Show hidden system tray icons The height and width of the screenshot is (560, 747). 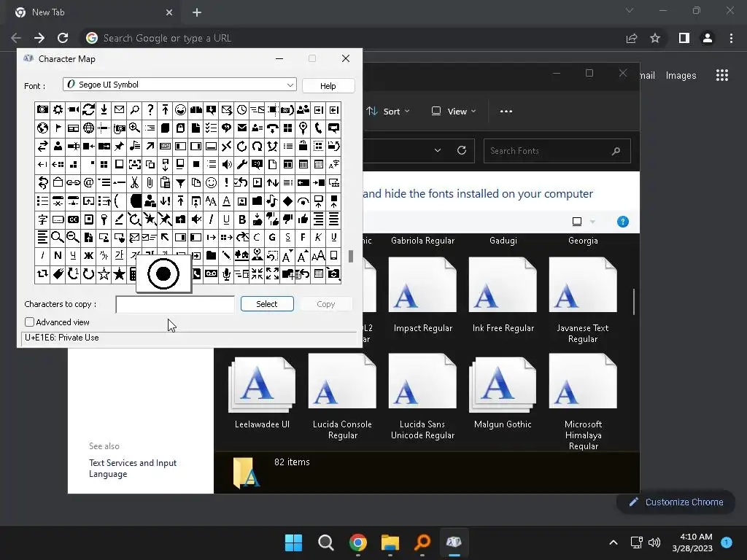point(614,542)
